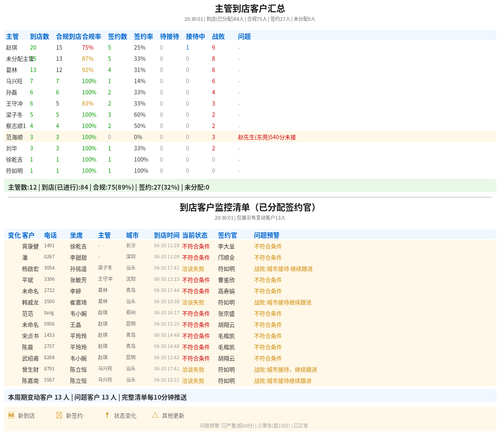
Task: Click the red 9 in 战败 column
Action: [x=213, y=48]
